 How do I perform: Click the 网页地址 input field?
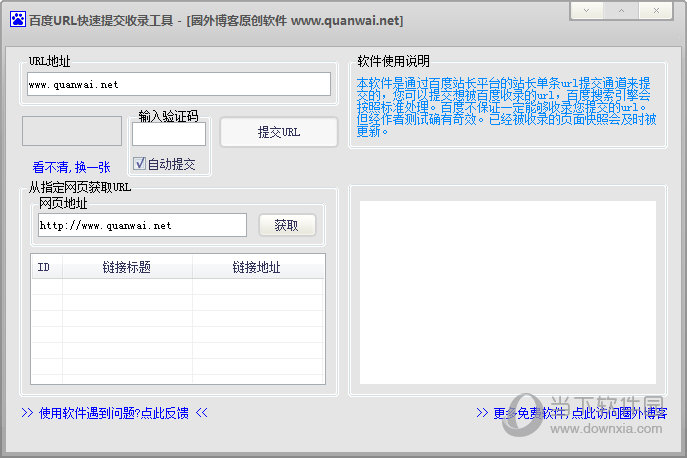142,225
